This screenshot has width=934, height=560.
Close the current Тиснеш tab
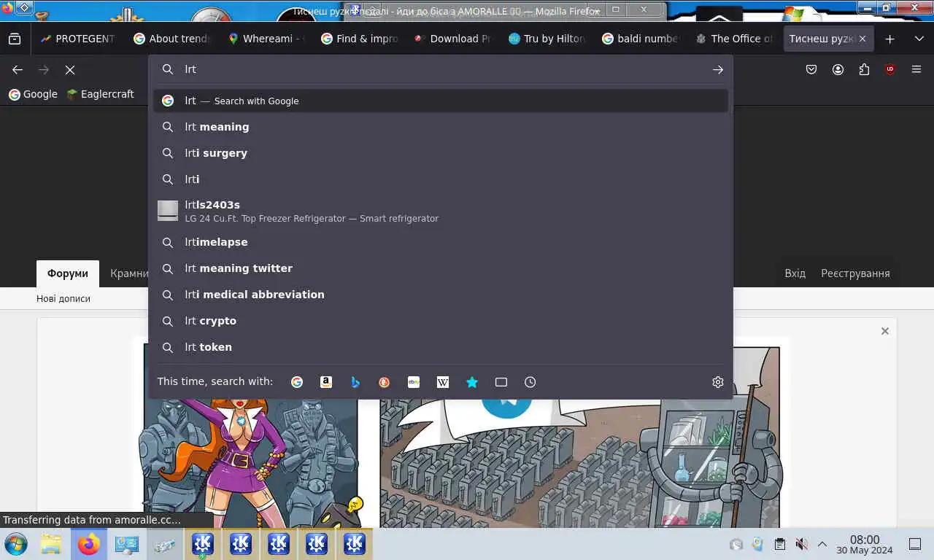click(862, 39)
